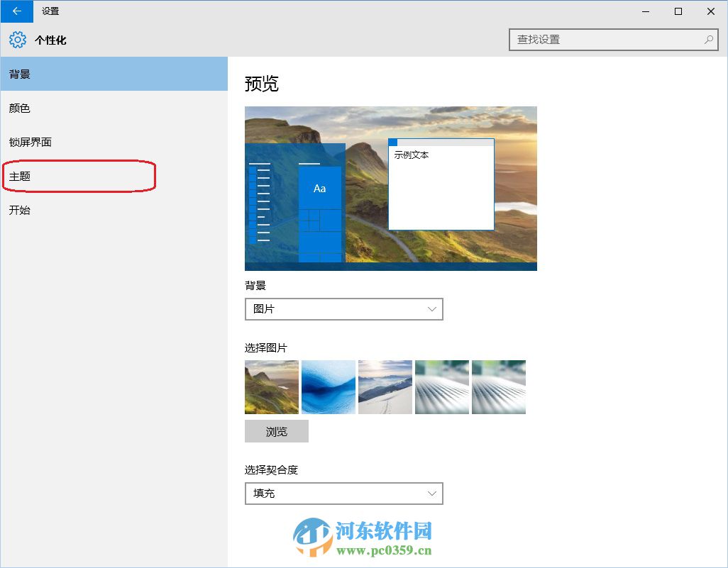Select the 背景 item in the sidebar

coord(21,74)
